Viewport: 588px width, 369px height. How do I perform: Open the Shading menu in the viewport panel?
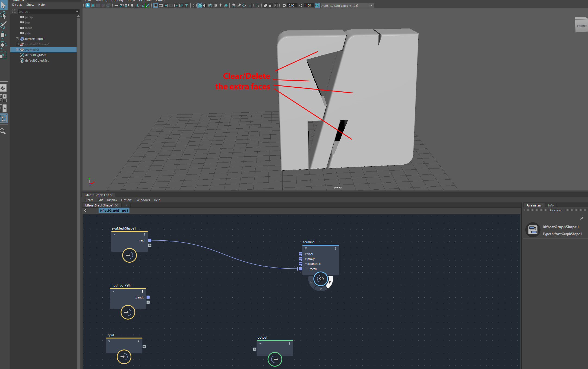(x=101, y=1)
